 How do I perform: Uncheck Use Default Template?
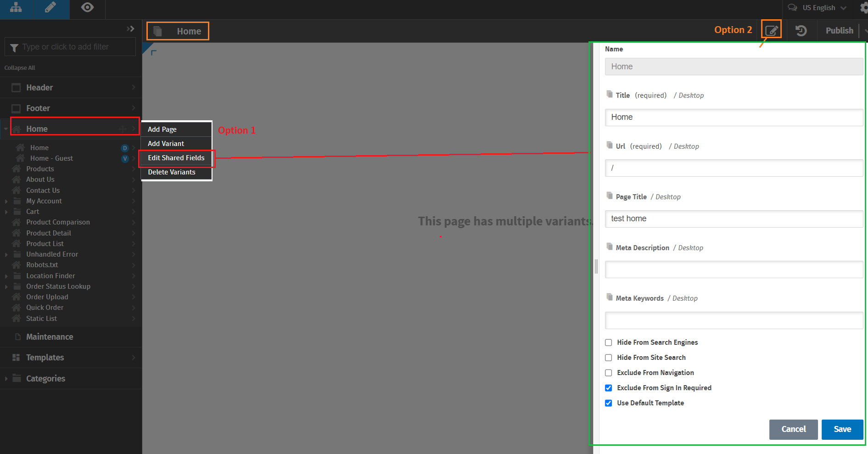coord(608,403)
